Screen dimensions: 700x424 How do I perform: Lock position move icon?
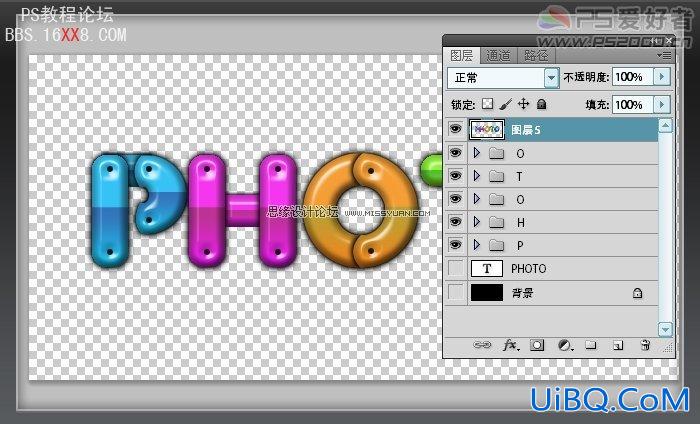click(x=523, y=104)
